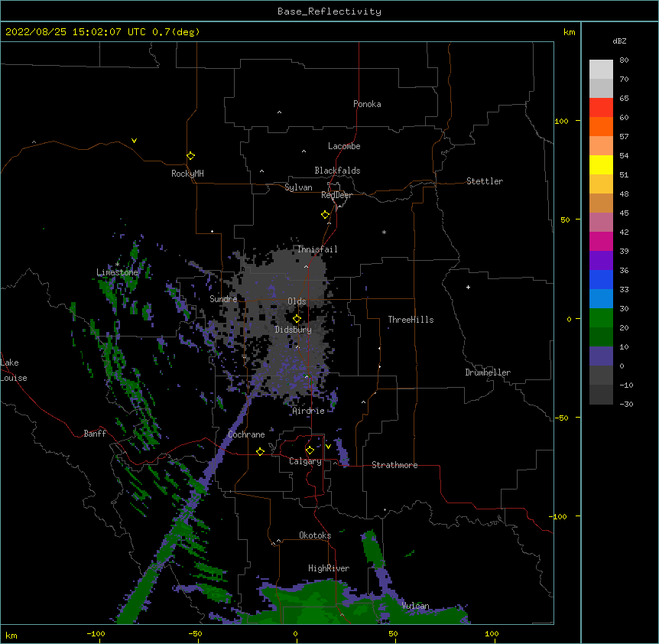Click the dBZ legend heading

click(619, 41)
